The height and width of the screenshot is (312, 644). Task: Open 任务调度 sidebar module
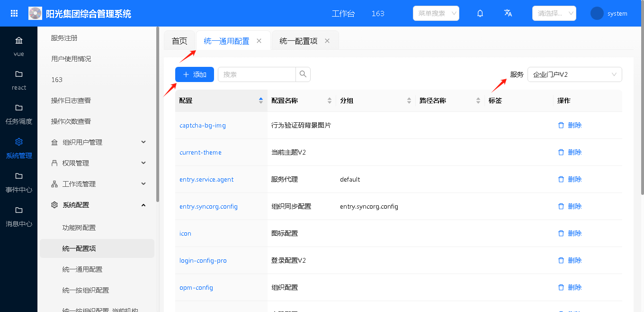point(19,114)
